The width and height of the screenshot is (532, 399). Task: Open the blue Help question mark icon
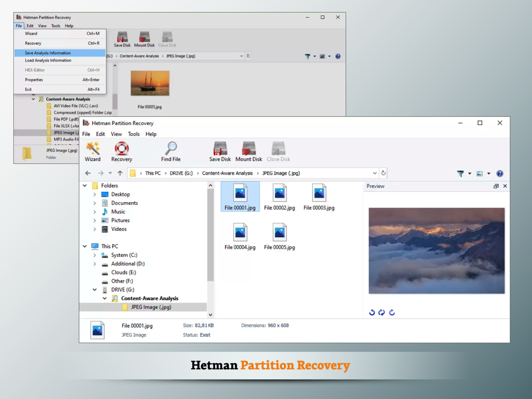[500, 173]
